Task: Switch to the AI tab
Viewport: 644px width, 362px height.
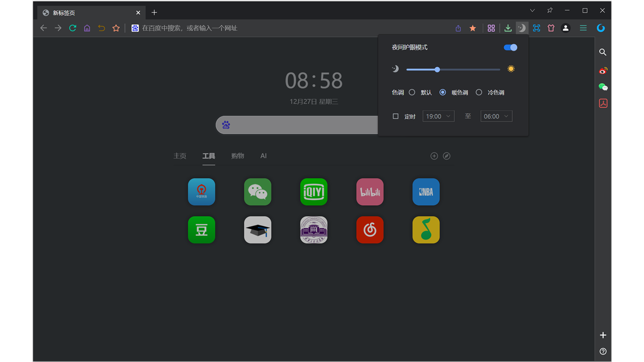Action: [263, 156]
